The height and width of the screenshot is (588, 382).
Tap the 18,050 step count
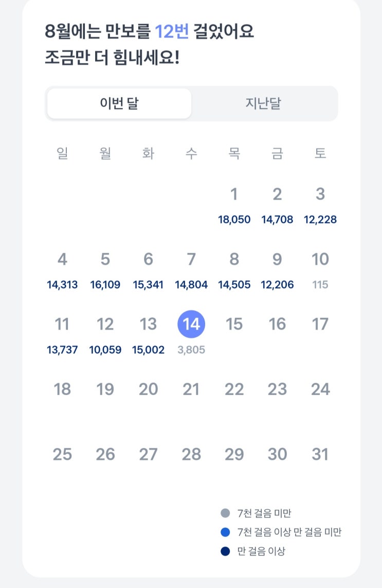point(234,220)
